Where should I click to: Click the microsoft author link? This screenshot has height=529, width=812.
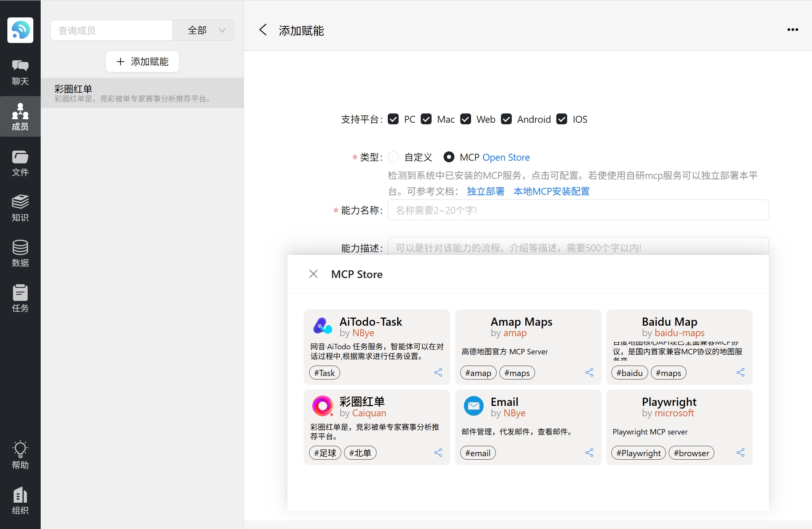[674, 413]
